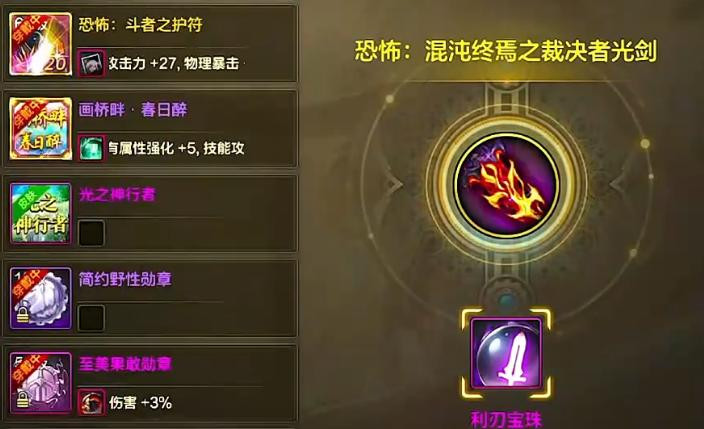Open the 光之神行者 name entry

click(117, 194)
